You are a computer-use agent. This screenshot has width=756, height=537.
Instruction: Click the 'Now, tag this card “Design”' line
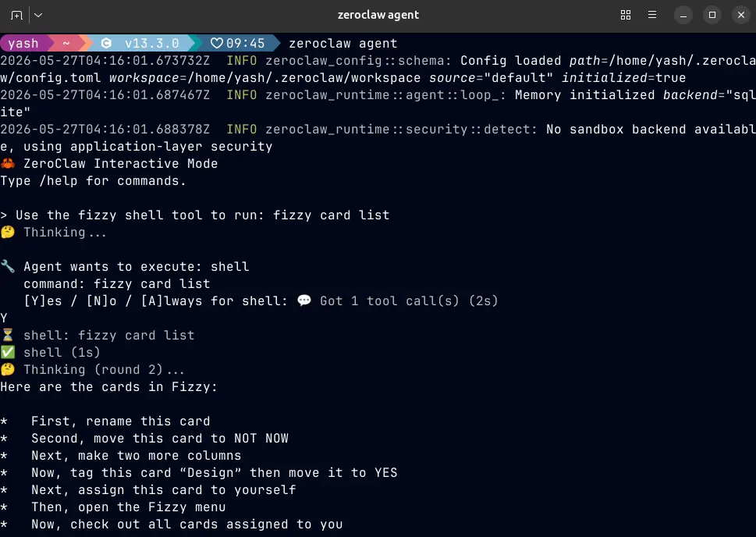pos(214,473)
